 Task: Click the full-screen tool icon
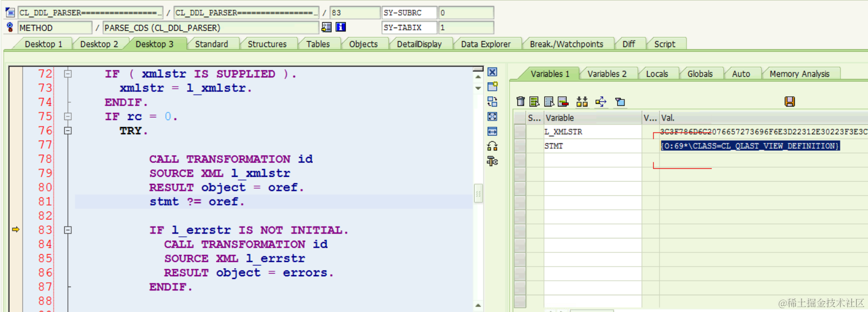point(492,116)
